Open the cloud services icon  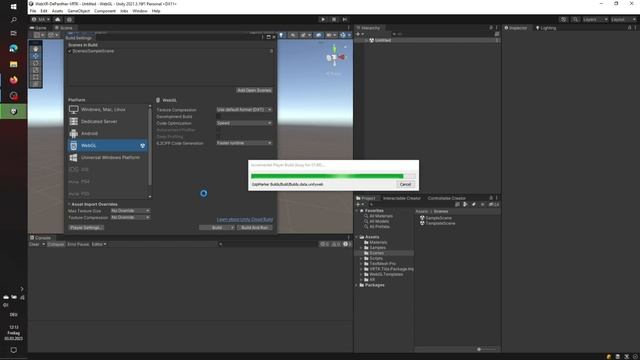(x=58, y=19)
